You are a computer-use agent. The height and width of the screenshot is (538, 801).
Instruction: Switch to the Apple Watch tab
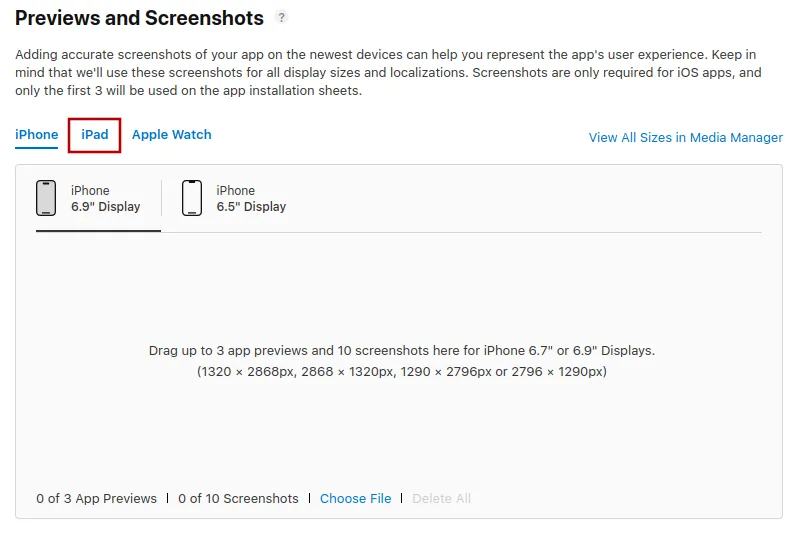click(172, 134)
